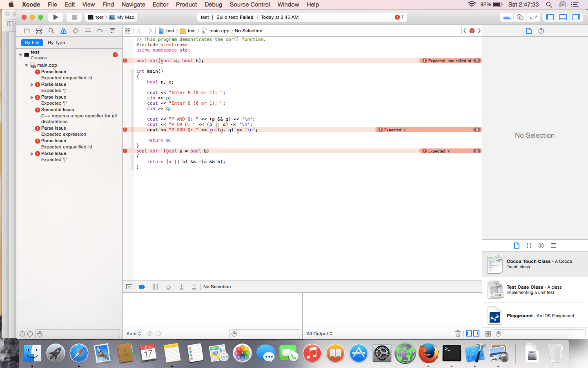
Task: Open the Debug navigator icon
Action: [88, 31]
